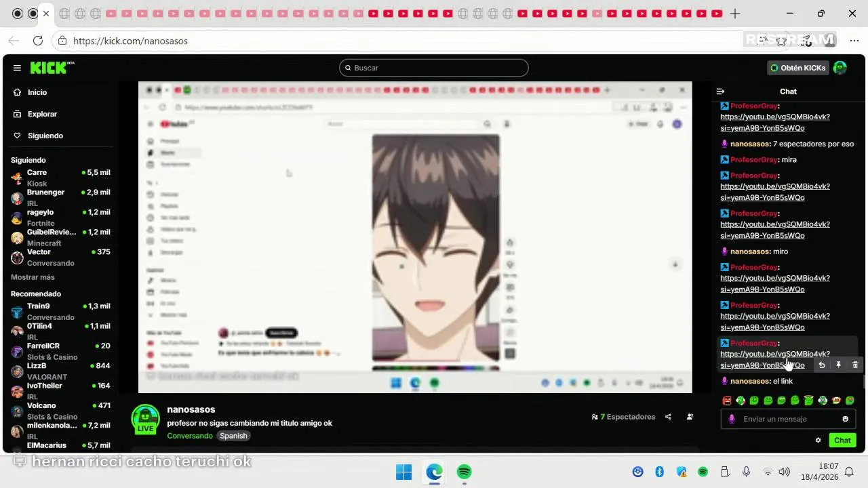Viewport: 868px width, 488px height.
Task: Open the rageylo channel
Action: pos(61,218)
